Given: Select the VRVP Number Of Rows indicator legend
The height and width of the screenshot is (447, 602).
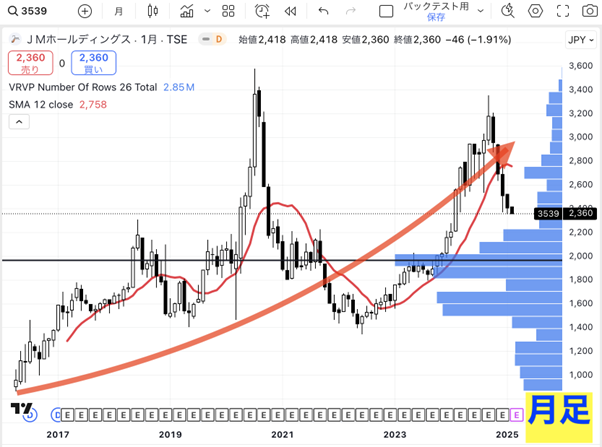Looking at the screenshot, I should click(83, 88).
